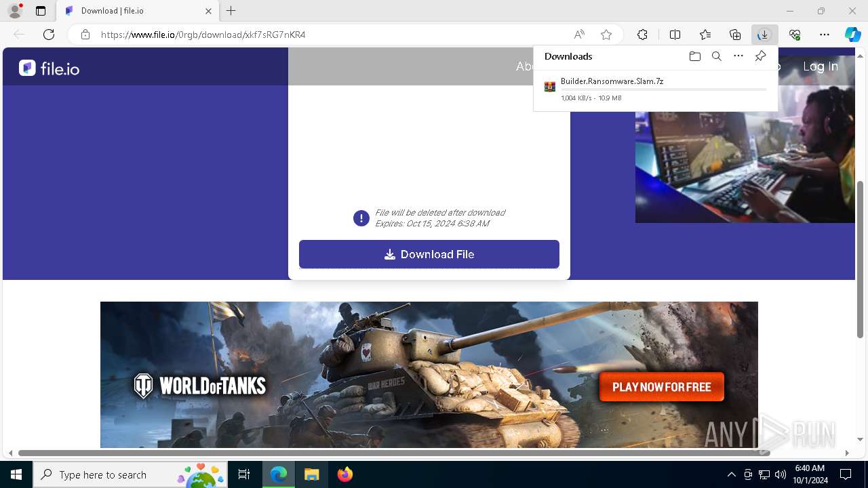Refresh the page

click(49, 35)
